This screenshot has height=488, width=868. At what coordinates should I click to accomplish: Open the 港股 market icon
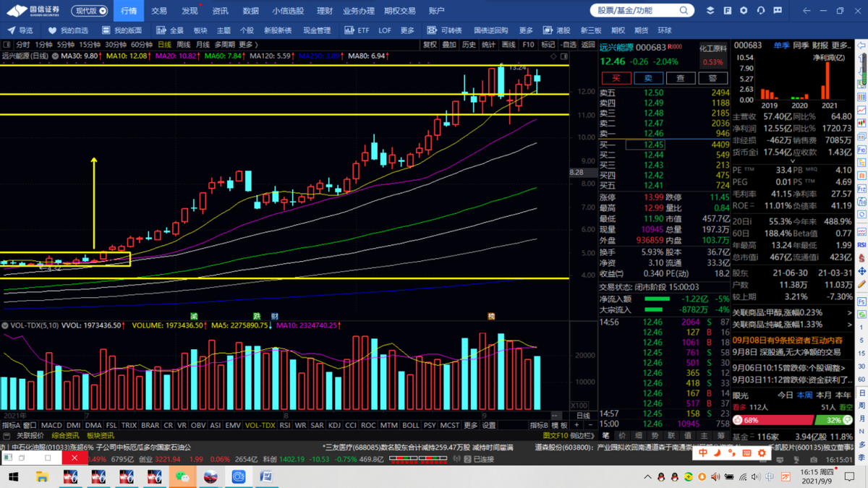(548, 30)
